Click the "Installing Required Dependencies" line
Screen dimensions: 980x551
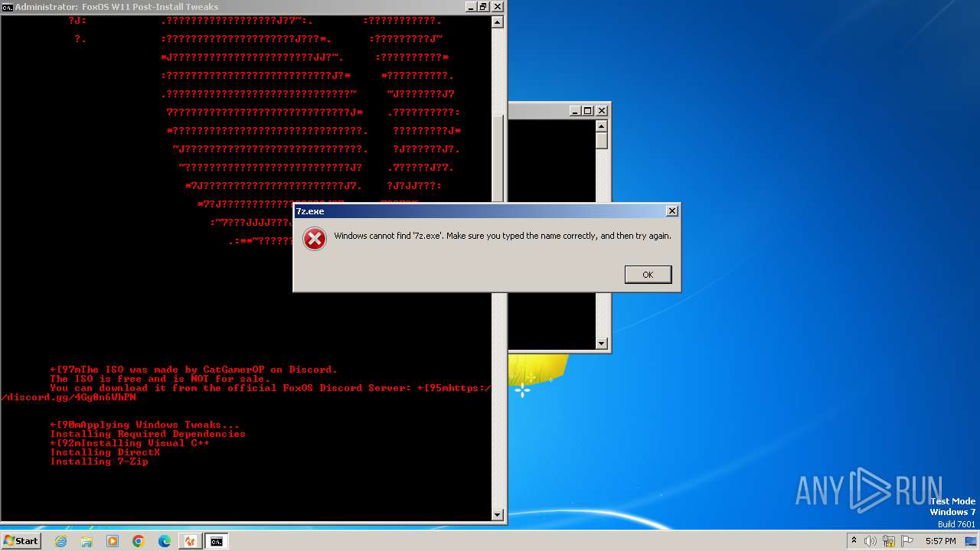pos(148,434)
